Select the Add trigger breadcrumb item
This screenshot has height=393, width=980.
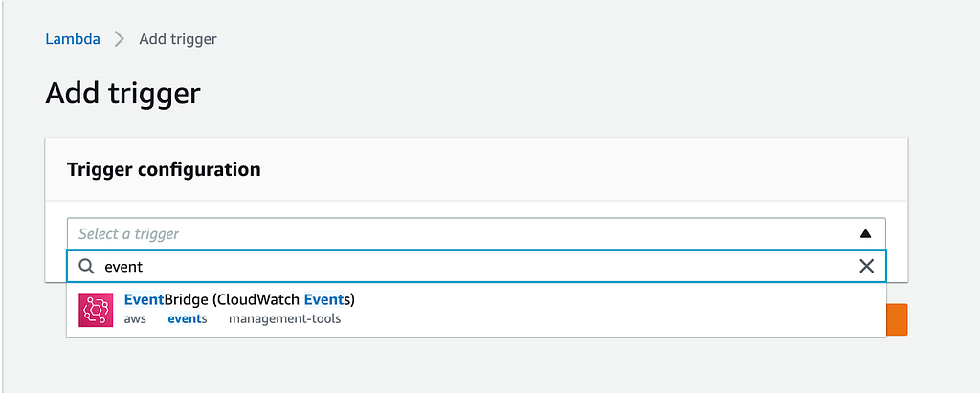pos(177,39)
